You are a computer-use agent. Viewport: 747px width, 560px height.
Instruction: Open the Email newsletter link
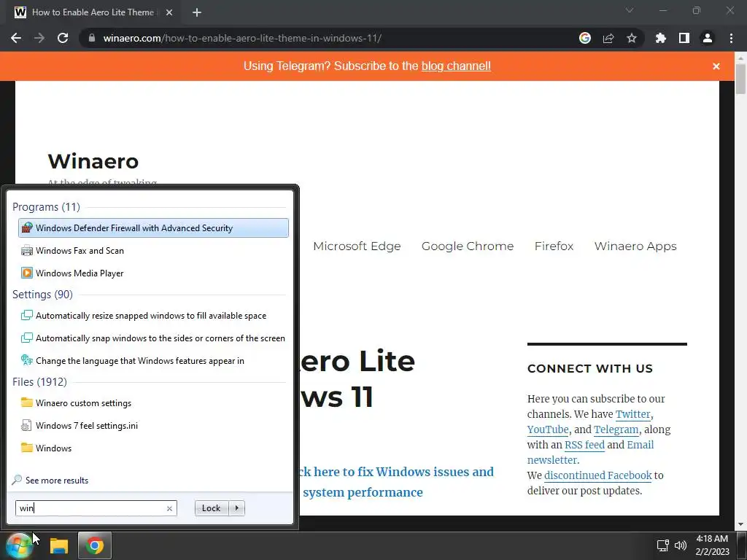(x=640, y=445)
